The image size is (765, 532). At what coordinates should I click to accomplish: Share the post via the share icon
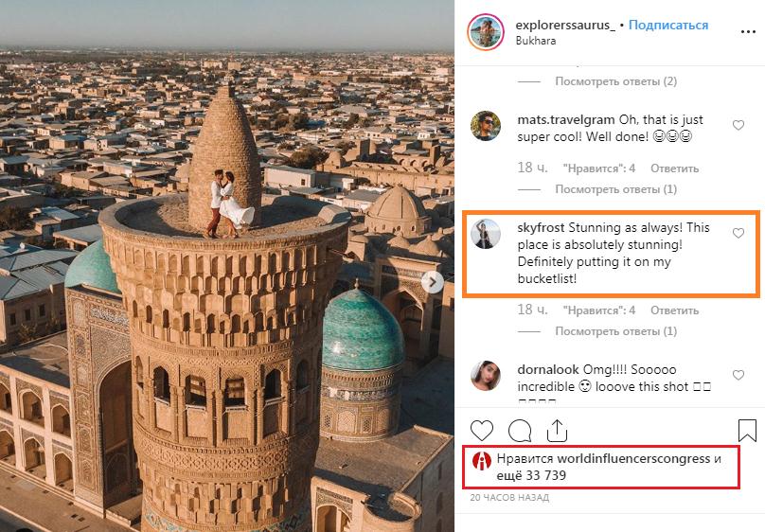557,430
